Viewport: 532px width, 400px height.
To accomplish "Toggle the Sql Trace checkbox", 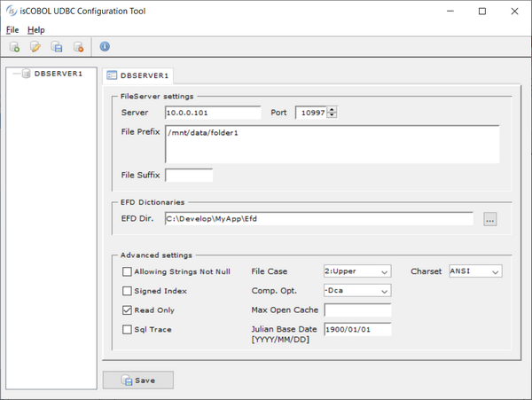I will tap(127, 330).
